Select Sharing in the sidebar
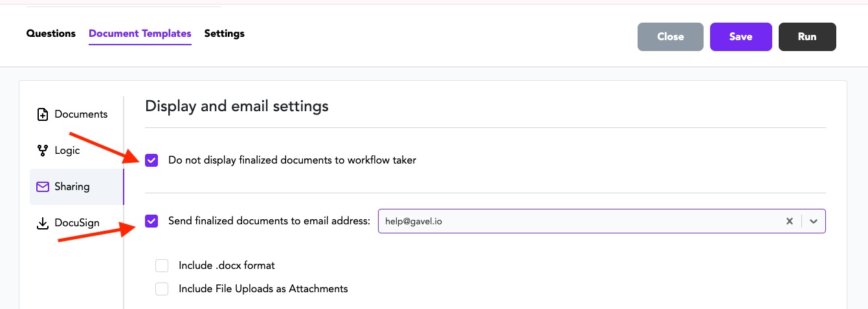 point(76,187)
